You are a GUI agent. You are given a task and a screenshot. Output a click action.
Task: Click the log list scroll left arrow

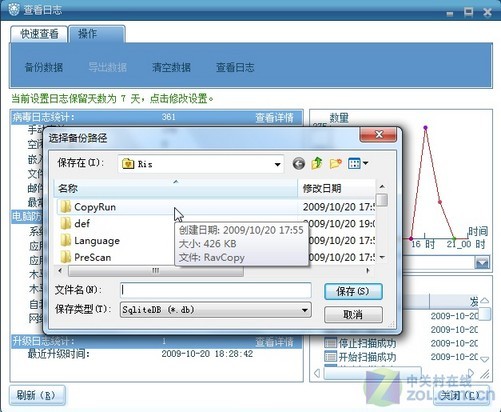pos(317,373)
